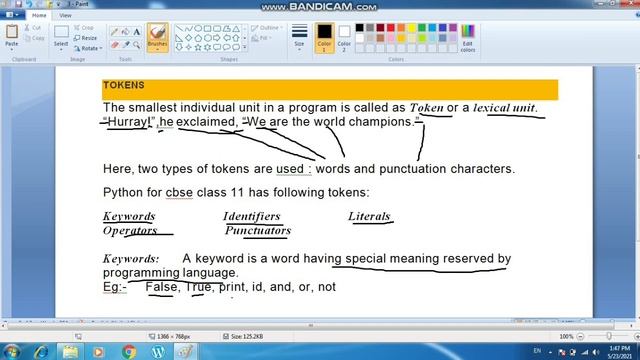The image size is (640, 360).
Task: Choose the Polygon shape
Action: click(226, 29)
